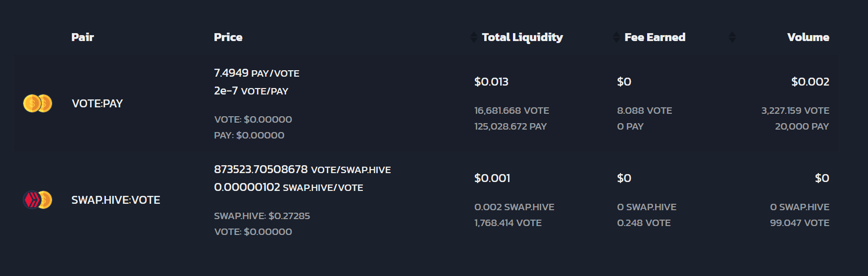The image size is (868, 276).
Task: Select the 7.4949 PAY/VOTE price value
Action: pyautogui.click(x=256, y=73)
